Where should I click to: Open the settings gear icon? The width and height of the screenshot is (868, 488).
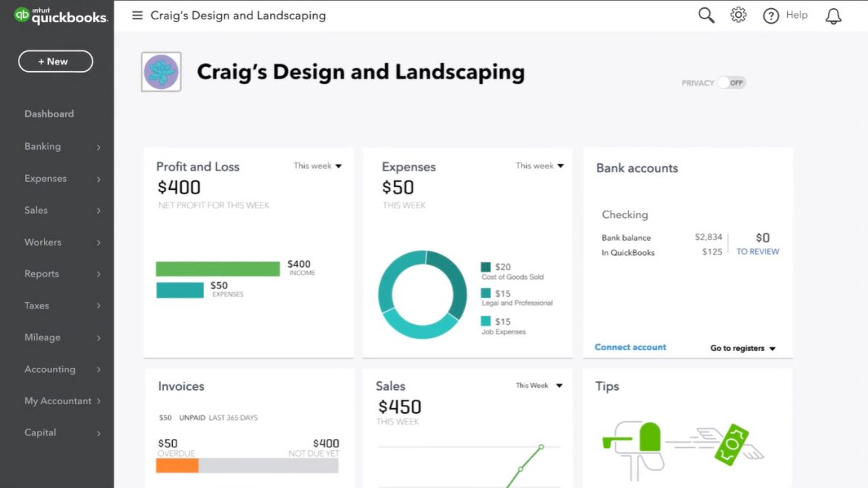pyautogui.click(x=738, y=14)
